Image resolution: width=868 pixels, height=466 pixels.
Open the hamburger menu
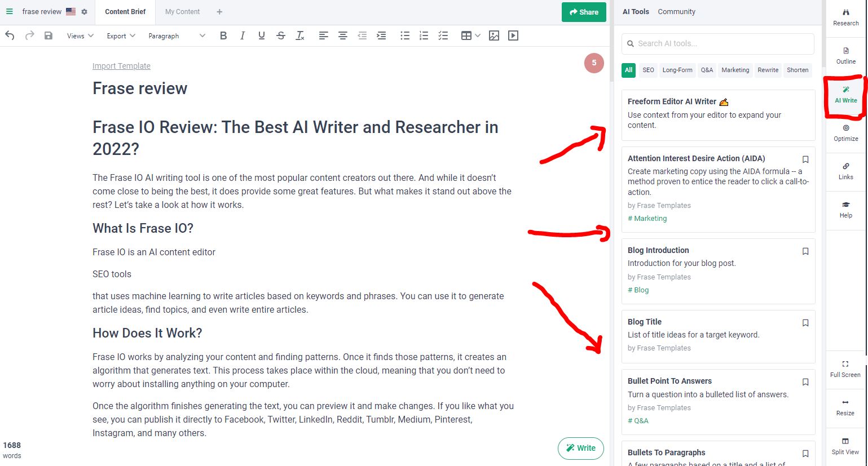9,11
